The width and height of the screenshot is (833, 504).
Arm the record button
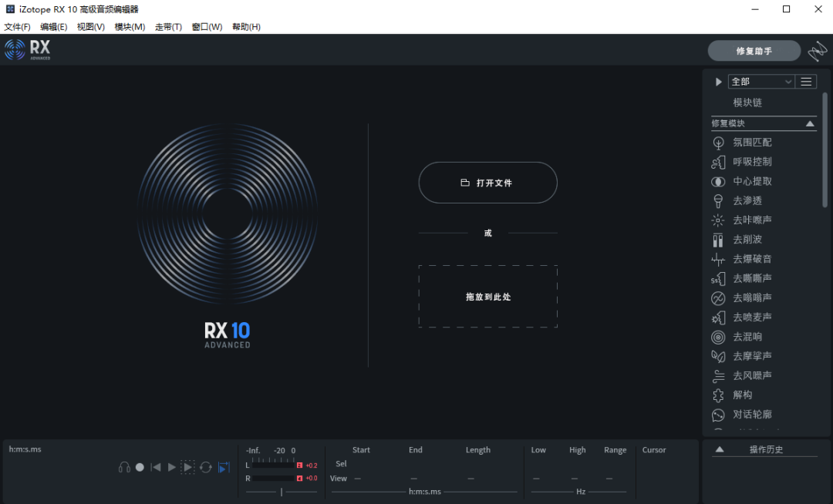pos(140,467)
